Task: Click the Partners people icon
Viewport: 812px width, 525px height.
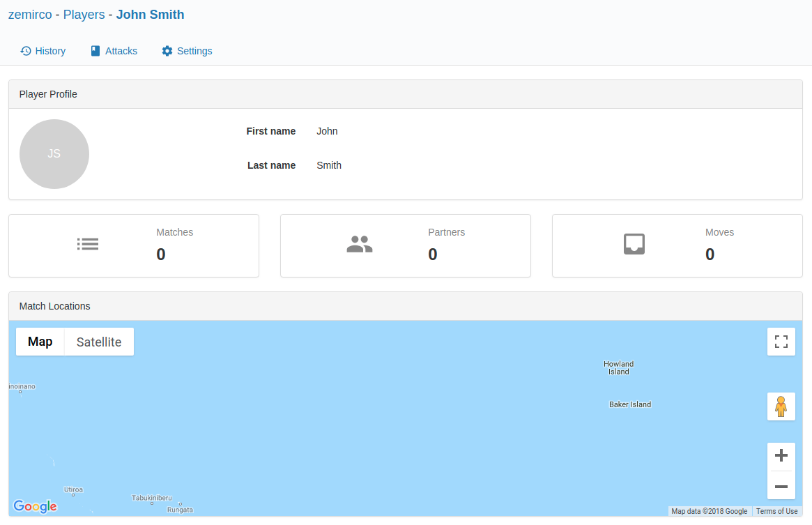Action: click(x=360, y=244)
